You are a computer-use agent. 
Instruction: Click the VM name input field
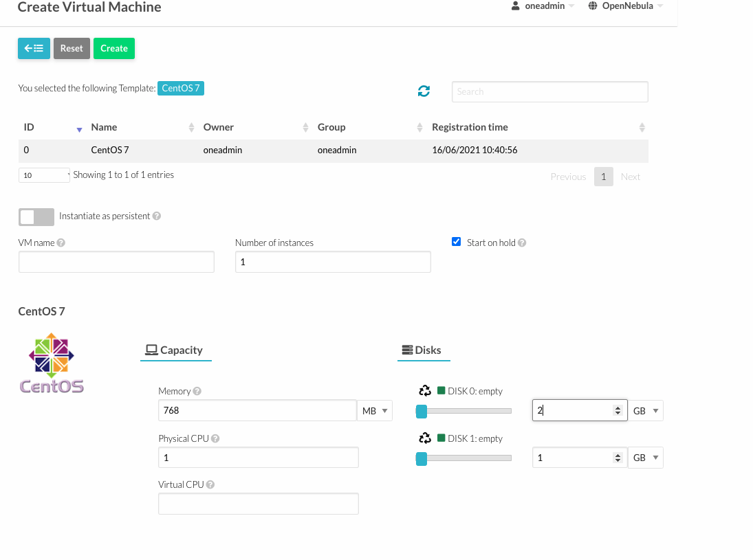(x=116, y=262)
